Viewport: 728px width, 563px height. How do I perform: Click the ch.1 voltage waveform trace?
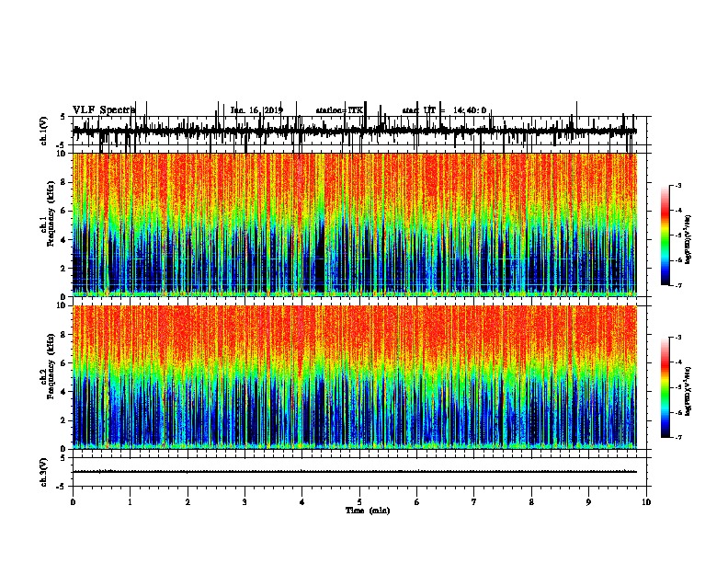click(355, 132)
